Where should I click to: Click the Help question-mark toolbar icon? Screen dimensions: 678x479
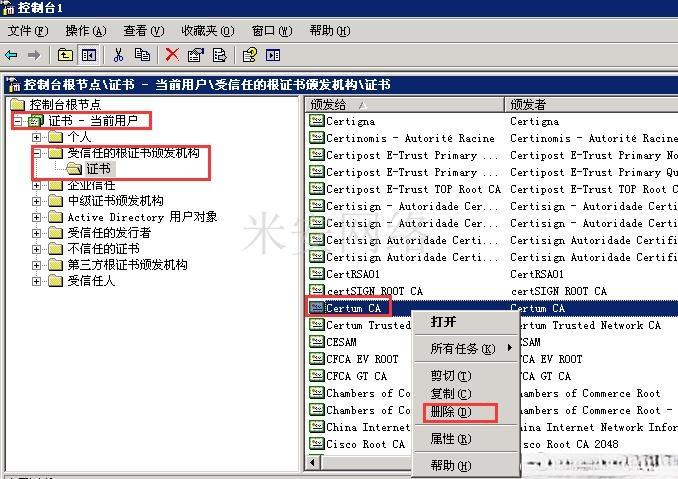[x=249, y=55]
